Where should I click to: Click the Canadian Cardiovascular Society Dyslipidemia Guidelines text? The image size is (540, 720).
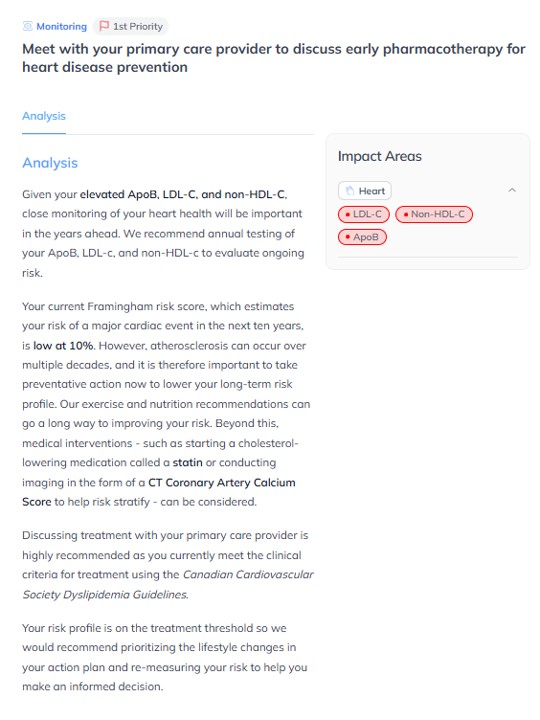click(x=168, y=585)
